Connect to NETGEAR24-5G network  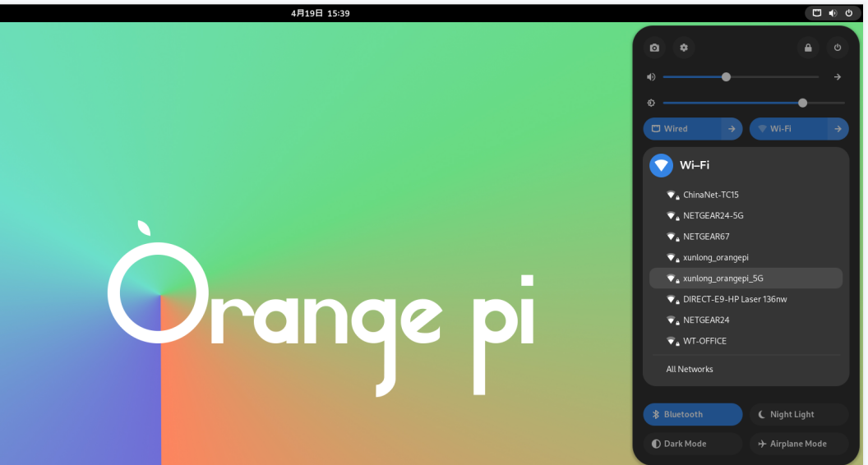tap(746, 215)
